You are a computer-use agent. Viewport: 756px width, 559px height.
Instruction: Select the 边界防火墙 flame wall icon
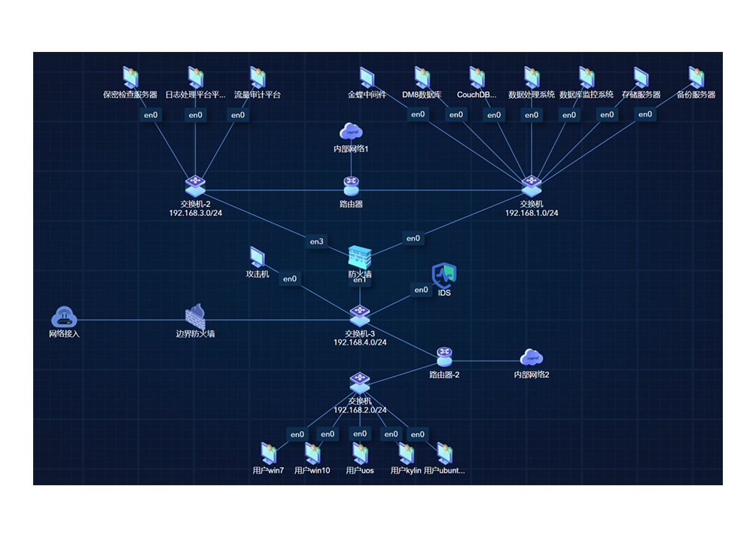pos(196,315)
